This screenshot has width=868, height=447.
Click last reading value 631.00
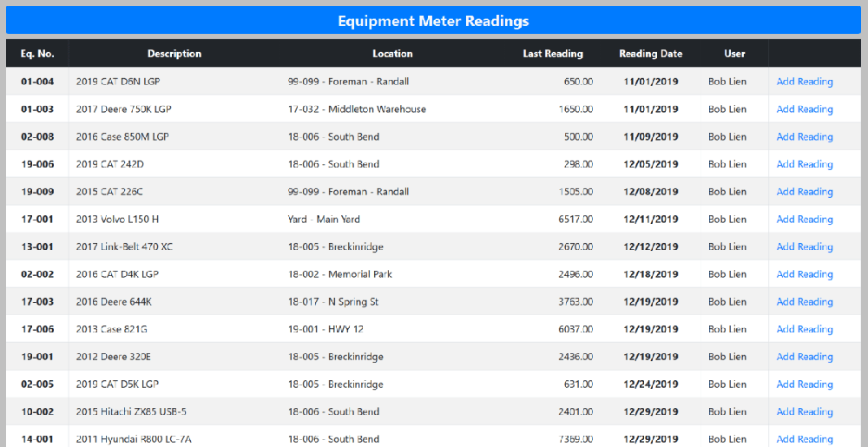click(578, 384)
